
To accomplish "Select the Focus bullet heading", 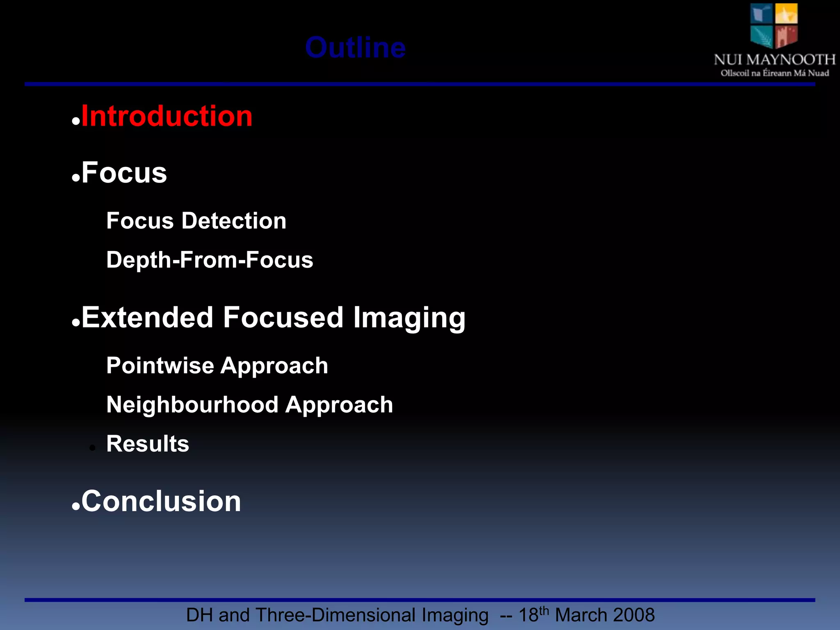I will point(124,173).
